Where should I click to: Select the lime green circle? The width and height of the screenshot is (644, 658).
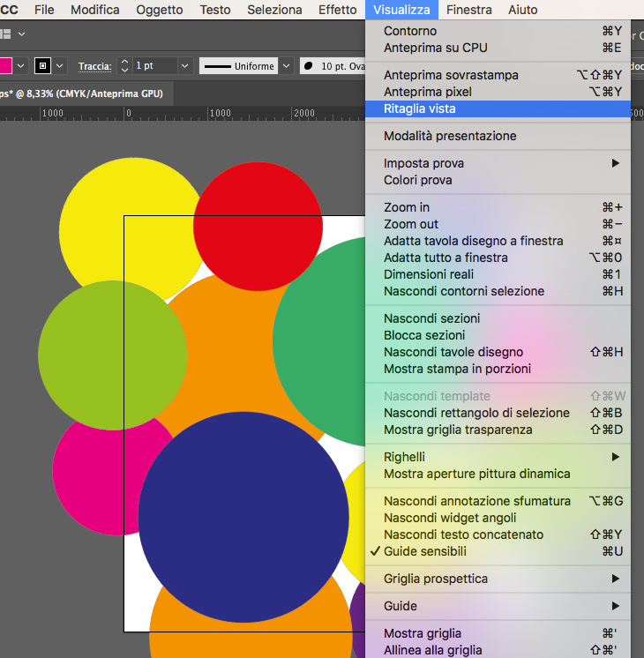click(113, 355)
